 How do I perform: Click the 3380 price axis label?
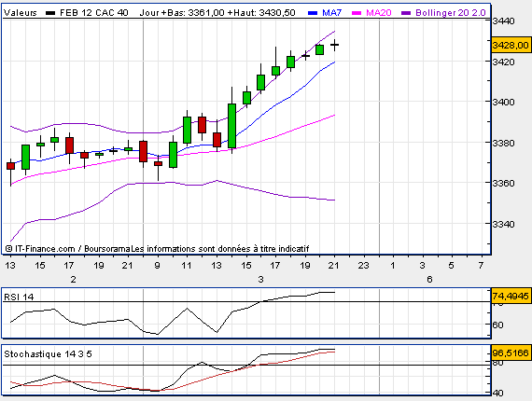[x=503, y=143]
